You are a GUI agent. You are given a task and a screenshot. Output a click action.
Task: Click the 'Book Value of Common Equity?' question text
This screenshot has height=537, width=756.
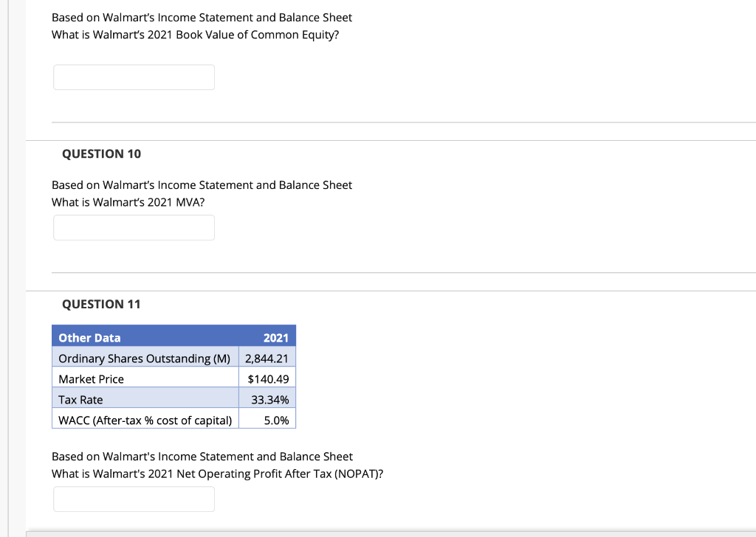[x=258, y=35]
